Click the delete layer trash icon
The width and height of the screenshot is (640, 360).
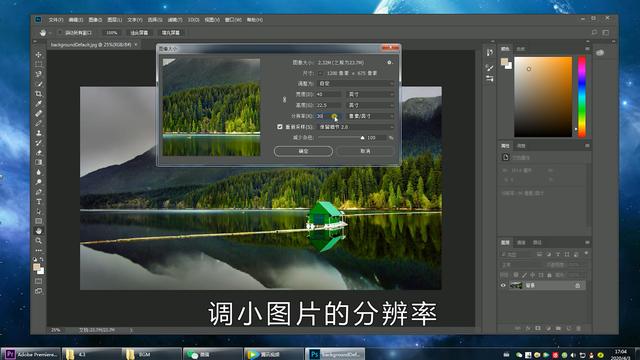(x=578, y=328)
